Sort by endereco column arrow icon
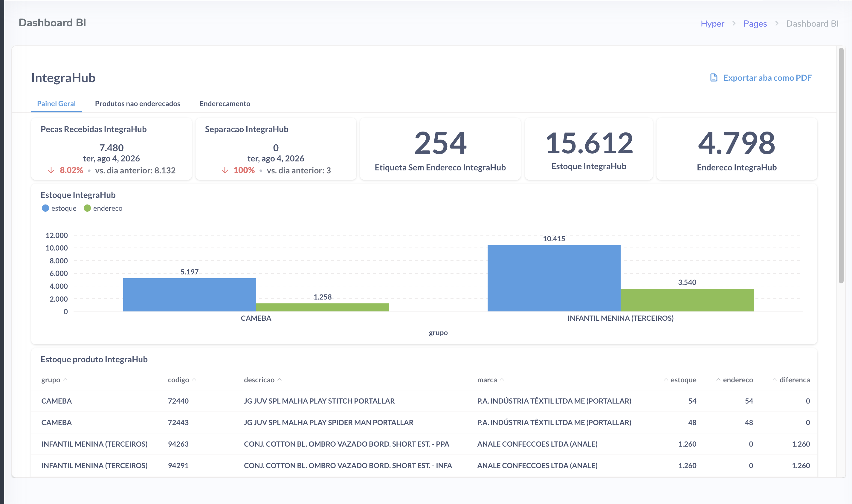Screen dimensions: 852x504 [718, 380]
